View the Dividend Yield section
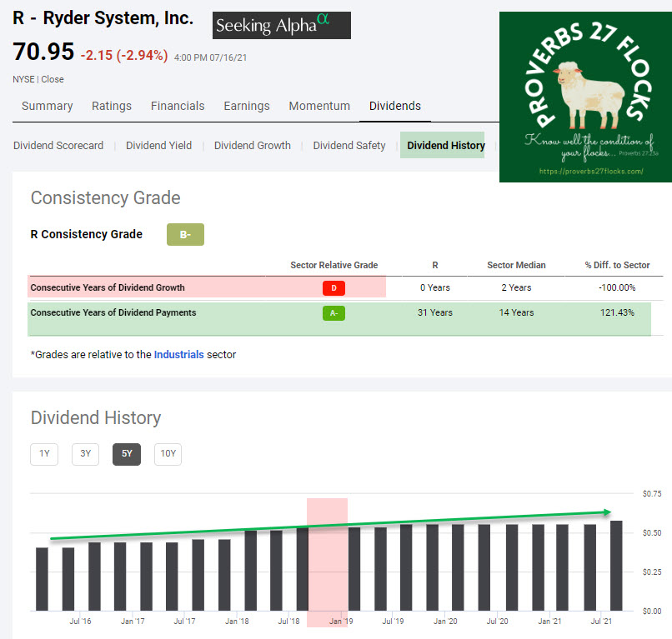Viewport: 672px width, 639px height. click(158, 145)
